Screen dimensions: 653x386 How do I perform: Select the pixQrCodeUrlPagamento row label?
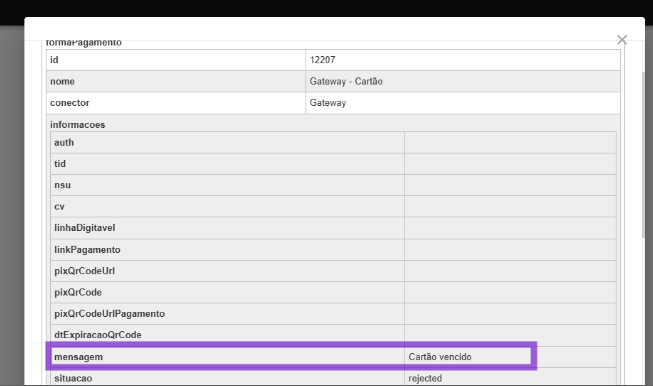[x=110, y=314]
